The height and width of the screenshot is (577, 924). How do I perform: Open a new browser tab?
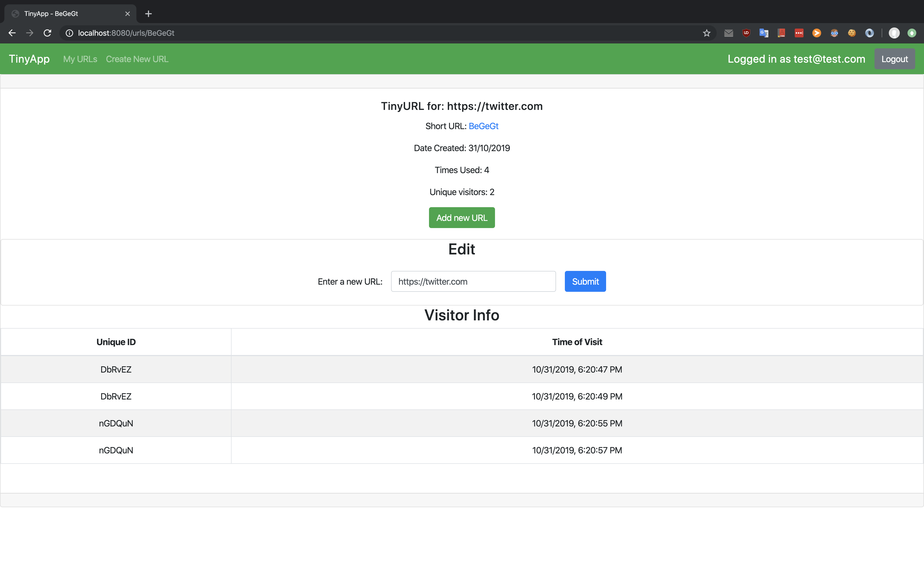(x=148, y=14)
